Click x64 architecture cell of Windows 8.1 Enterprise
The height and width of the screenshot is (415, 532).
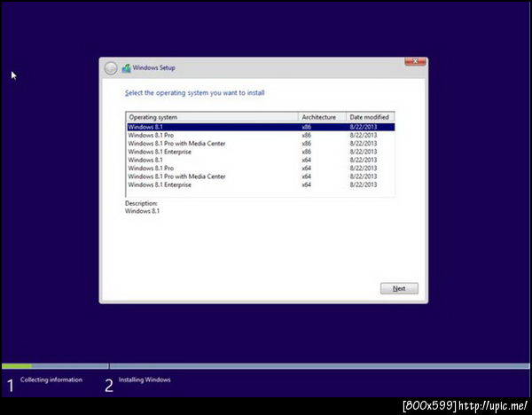(307, 184)
